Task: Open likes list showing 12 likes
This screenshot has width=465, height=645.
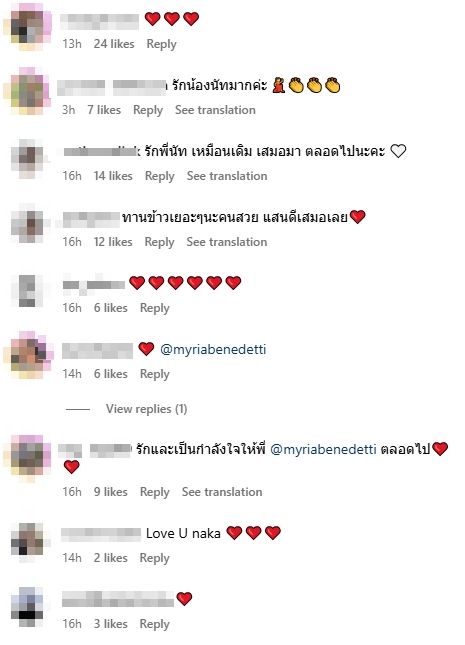Action: 113,242
